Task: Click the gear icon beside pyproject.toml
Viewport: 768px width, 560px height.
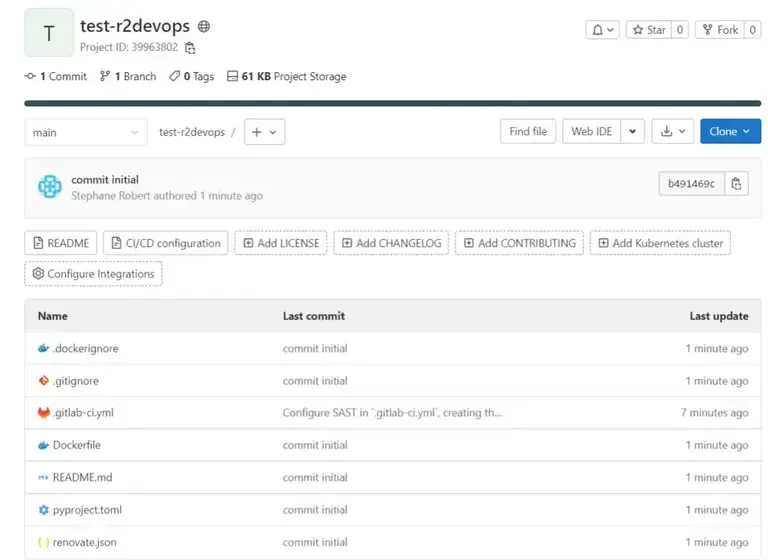Action: tap(44, 510)
